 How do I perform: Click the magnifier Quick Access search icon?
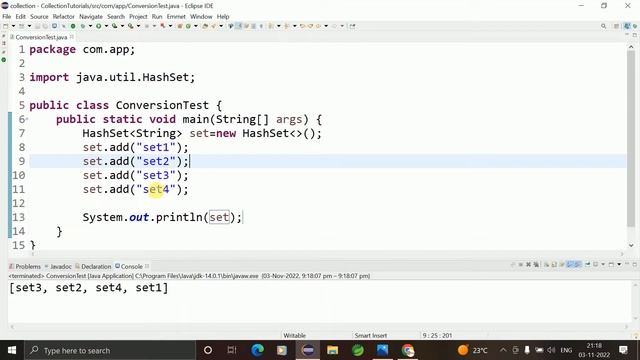(x=603, y=26)
